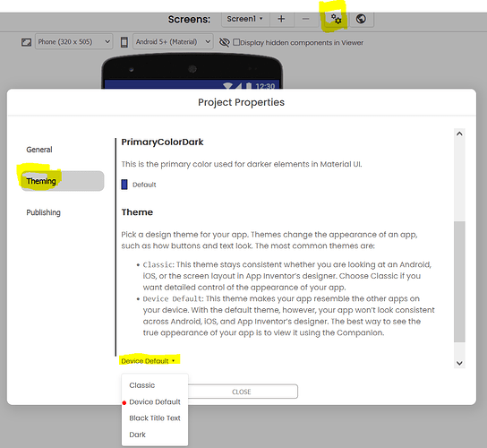Select the Theming tab

tap(63, 181)
